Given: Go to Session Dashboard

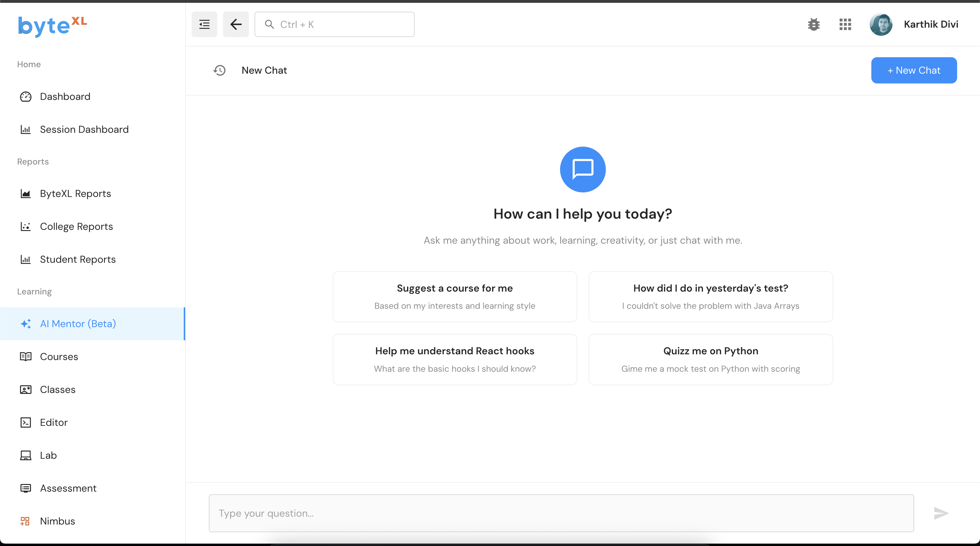Looking at the screenshot, I should (x=84, y=129).
